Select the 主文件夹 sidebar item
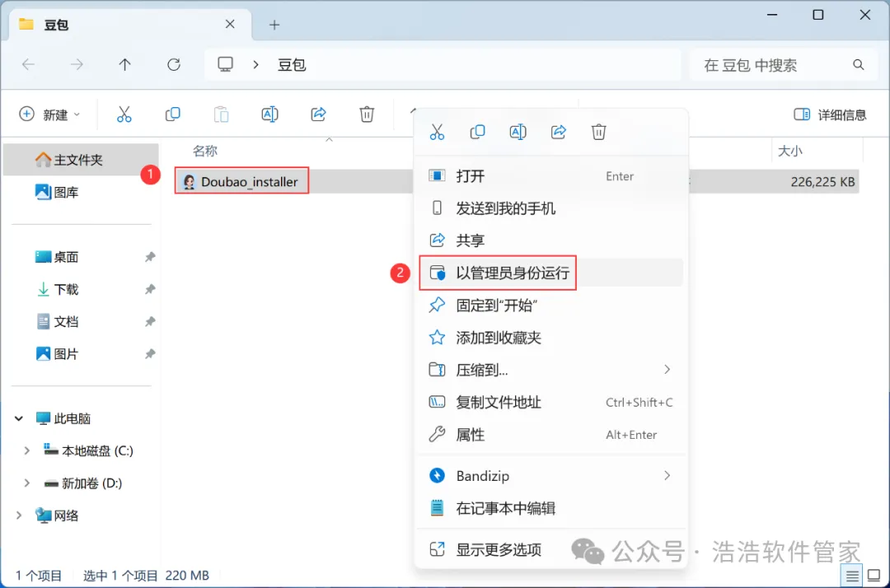The width and height of the screenshot is (890, 588). click(x=81, y=160)
